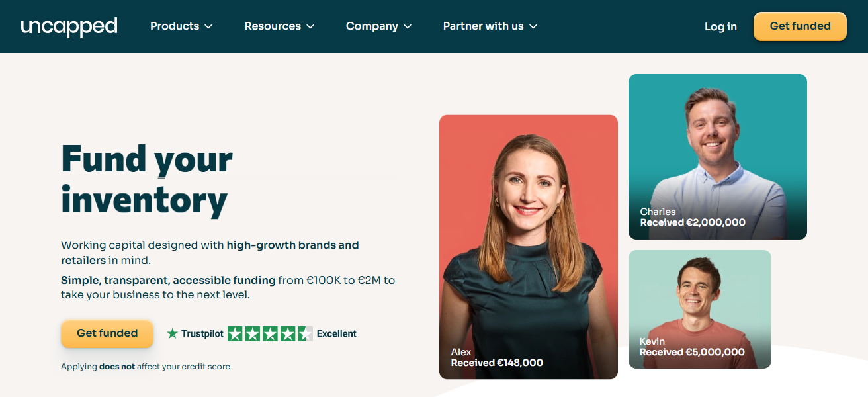This screenshot has width=868, height=397.
Task: Open the Products menu
Action: pos(175,26)
